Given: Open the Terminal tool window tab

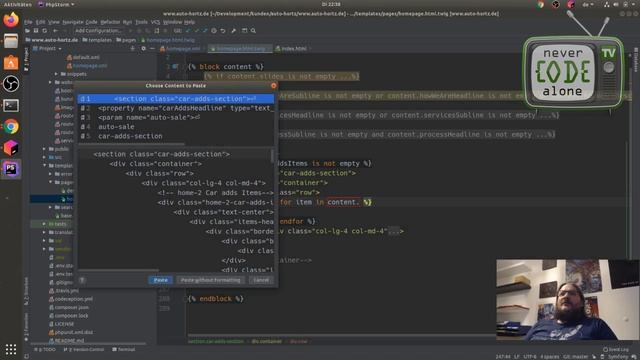Looking at the screenshot, I should tap(124, 349).
